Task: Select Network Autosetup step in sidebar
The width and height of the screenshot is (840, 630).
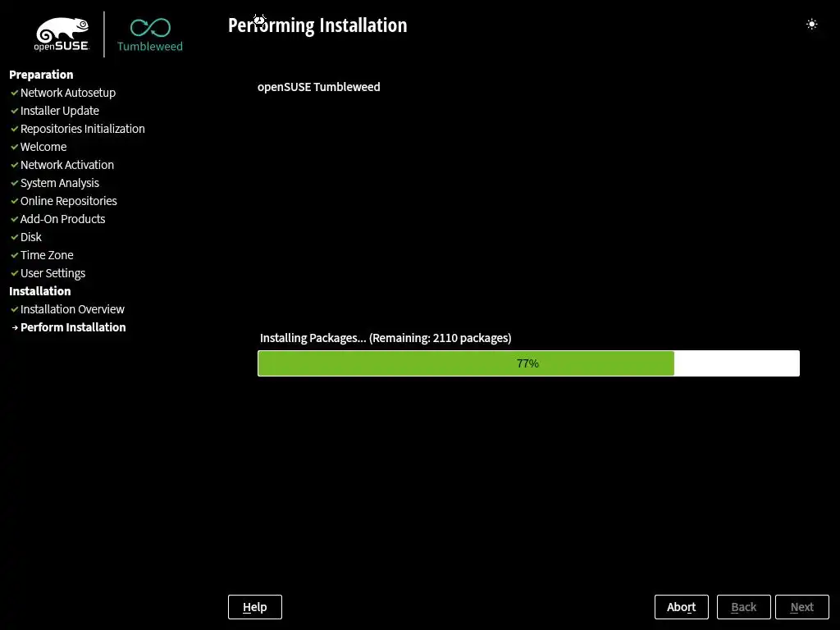Action: coord(68,93)
